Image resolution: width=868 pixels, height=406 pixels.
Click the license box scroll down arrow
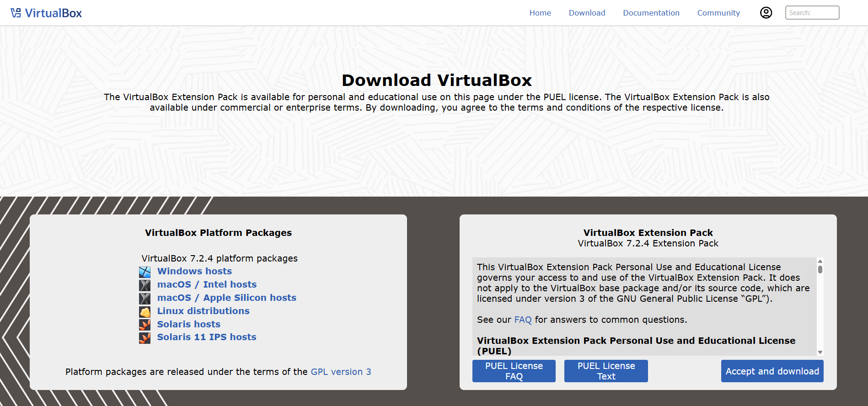coord(820,352)
